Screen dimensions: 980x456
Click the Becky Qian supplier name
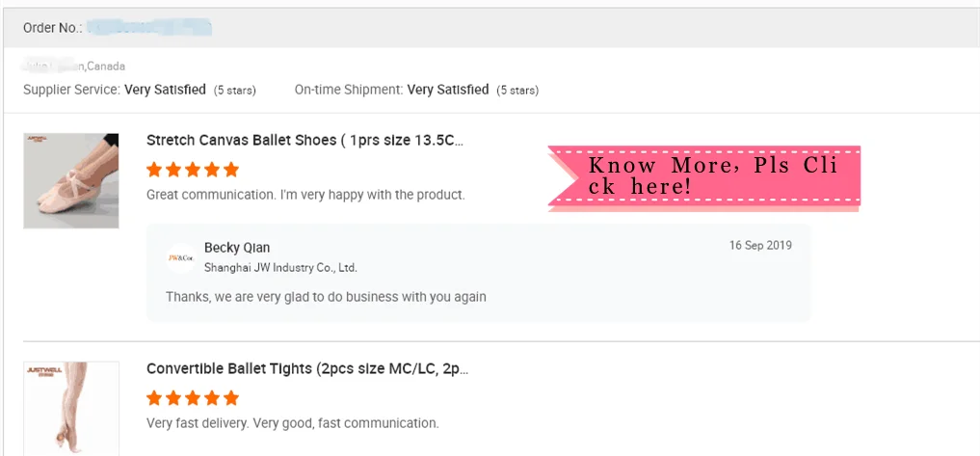coord(237,248)
